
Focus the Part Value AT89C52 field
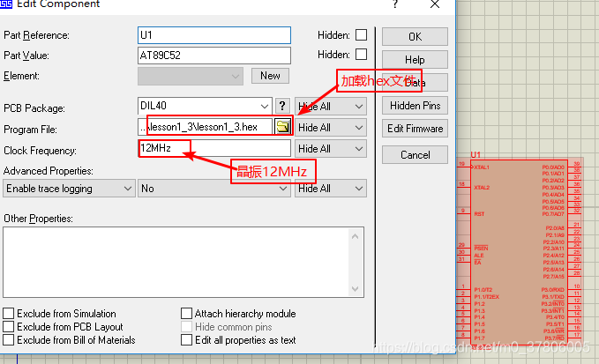coord(213,56)
